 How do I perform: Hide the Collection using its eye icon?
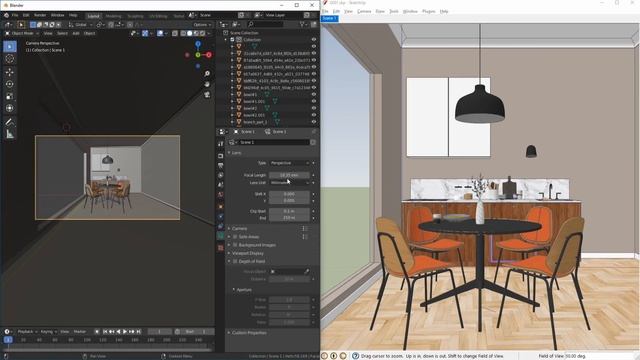point(314,40)
